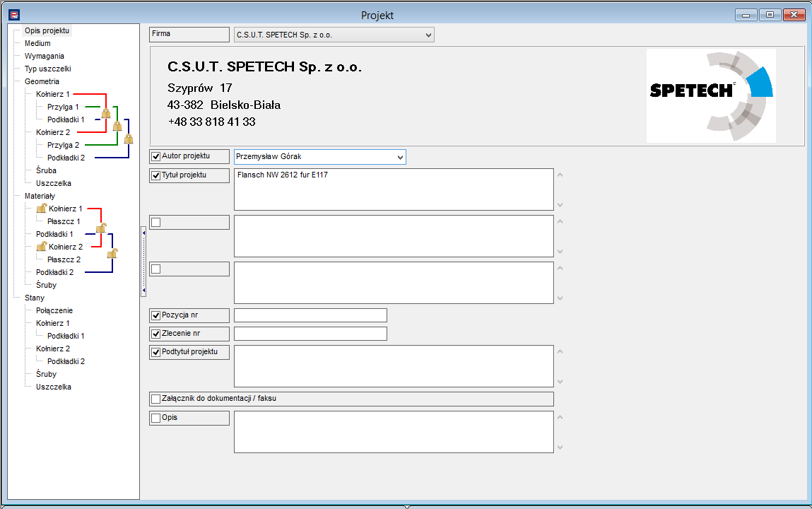
Task: Select Uszczelka under Stany
Action: click(x=53, y=387)
